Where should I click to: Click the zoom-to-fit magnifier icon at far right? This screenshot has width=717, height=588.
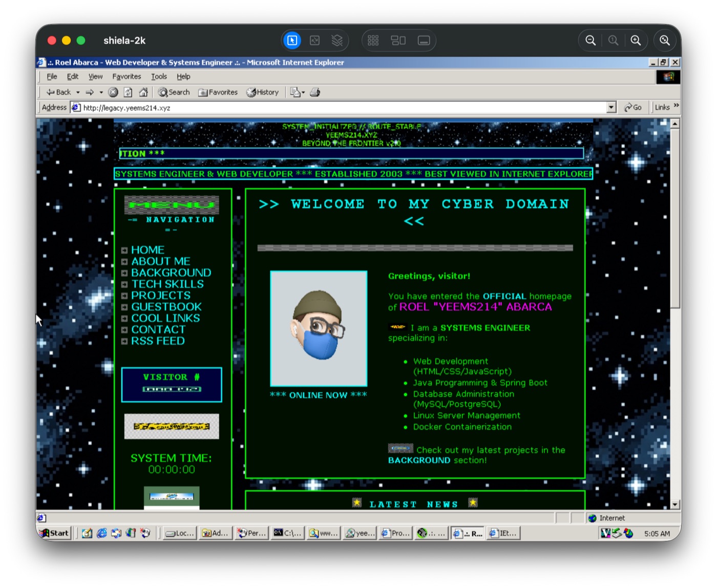[x=665, y=40]
